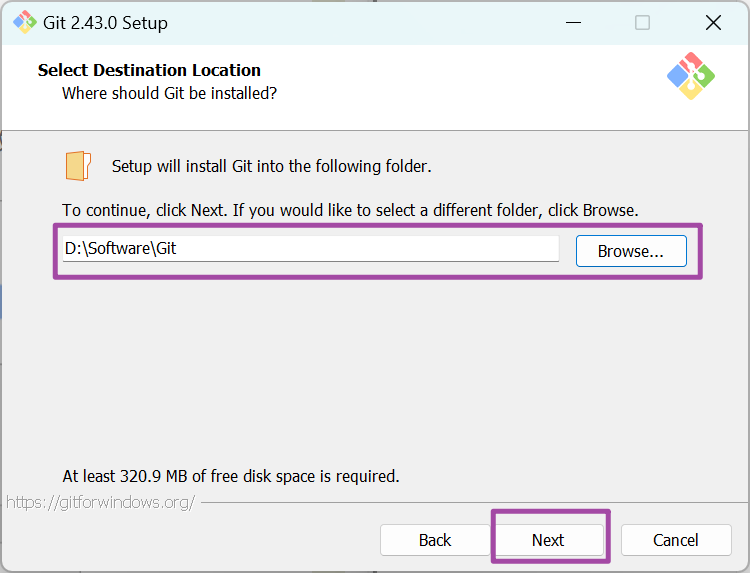Screen dimensions: 750x573
Task: Click the Browse button
Action: click(x=630, y=251)
